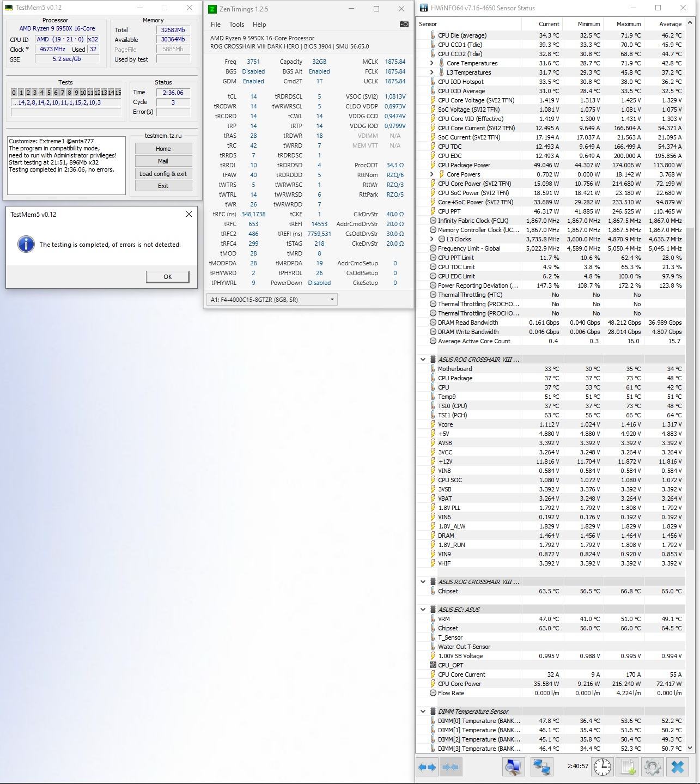Viewport: 700px width, 784px height.
Task: Click the HWiNFO64 title bar app icon
Action: (423, 8)
